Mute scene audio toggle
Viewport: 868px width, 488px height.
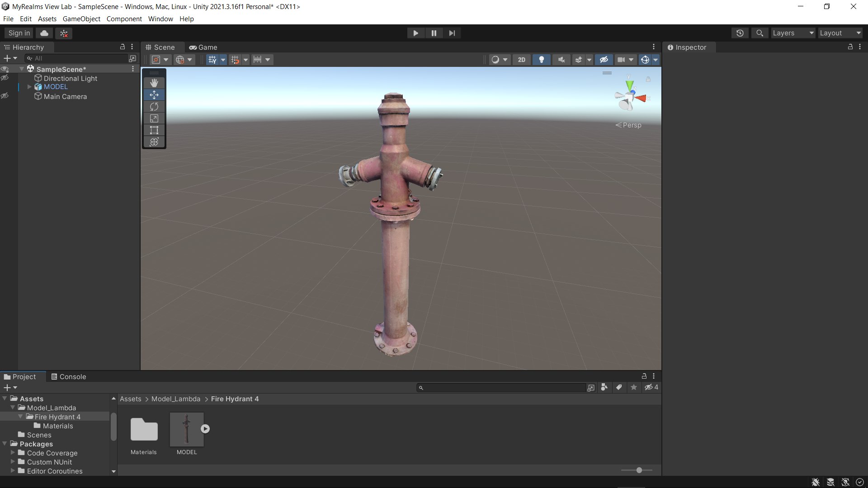coord(561,60)
